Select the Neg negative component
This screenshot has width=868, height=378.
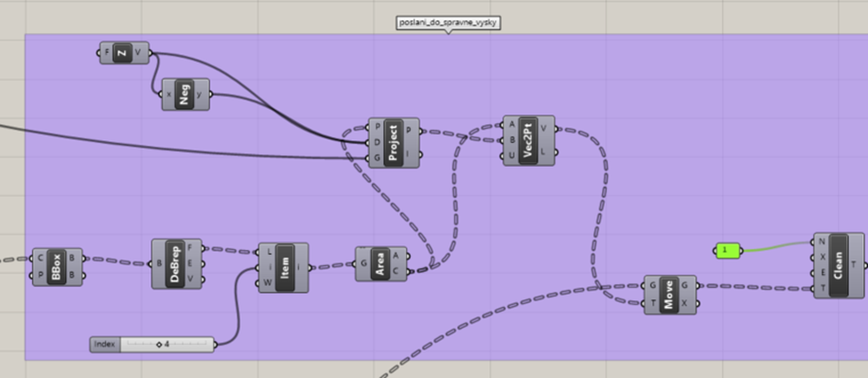point(185,94)
